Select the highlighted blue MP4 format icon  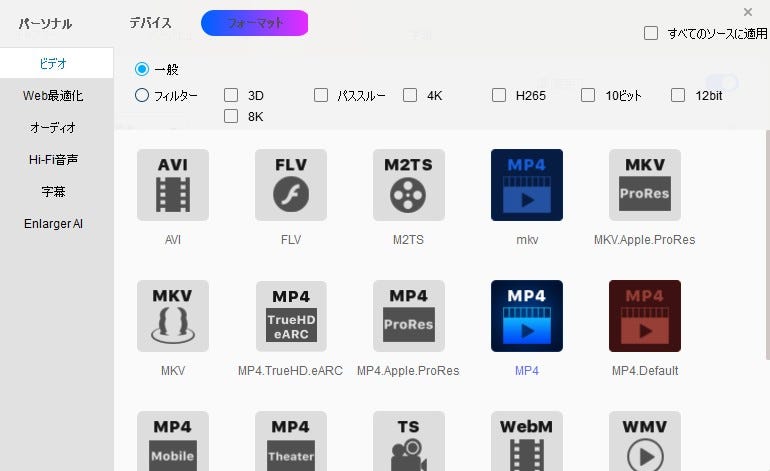tap(527, 316)
